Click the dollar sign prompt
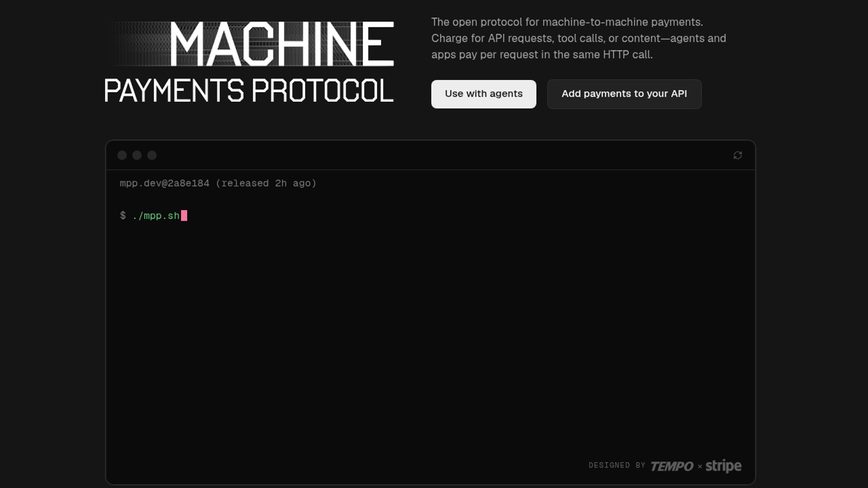 tap(123, 216)
